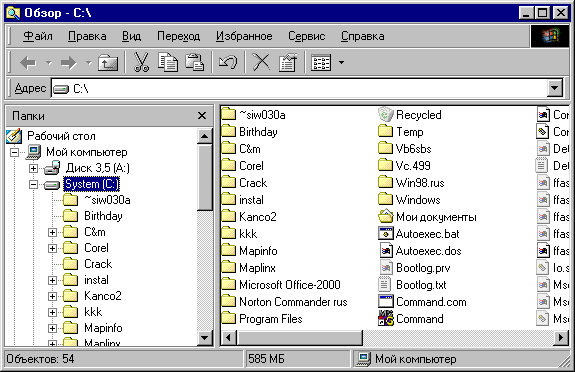Screen dimensions: 575x372
Task: Click the Cut scissors icon
Action: pyautogui.click(x=142, y=62)
